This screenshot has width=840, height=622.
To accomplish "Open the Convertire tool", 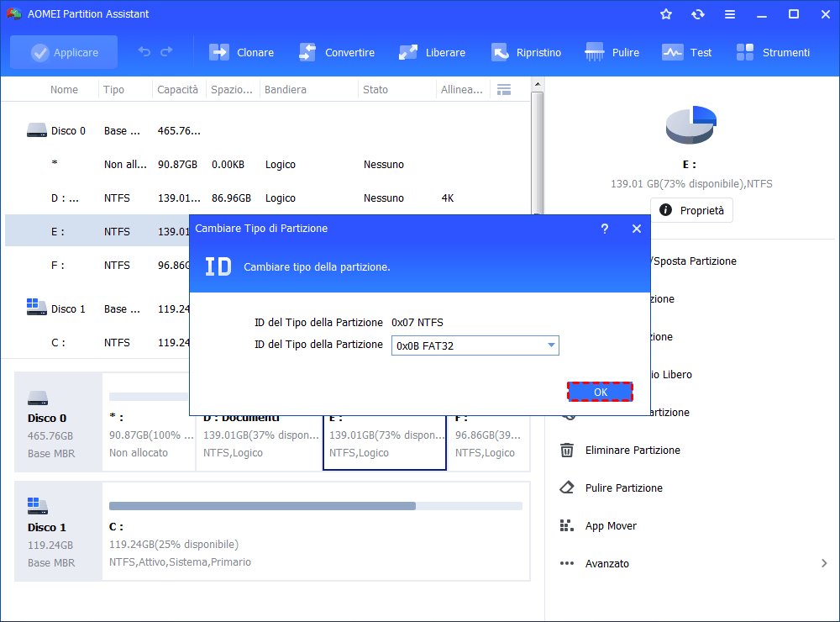I will (x=337, y=53).
